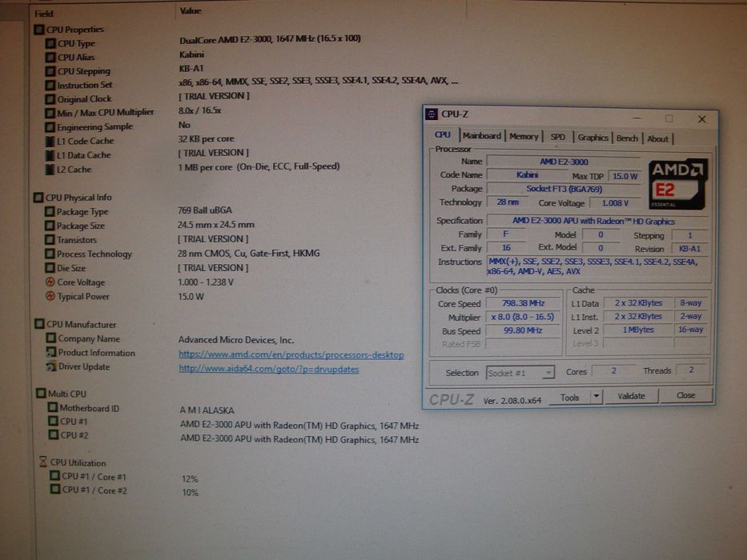Click the Code Name field showing Kabini

(x=527, y=174)
